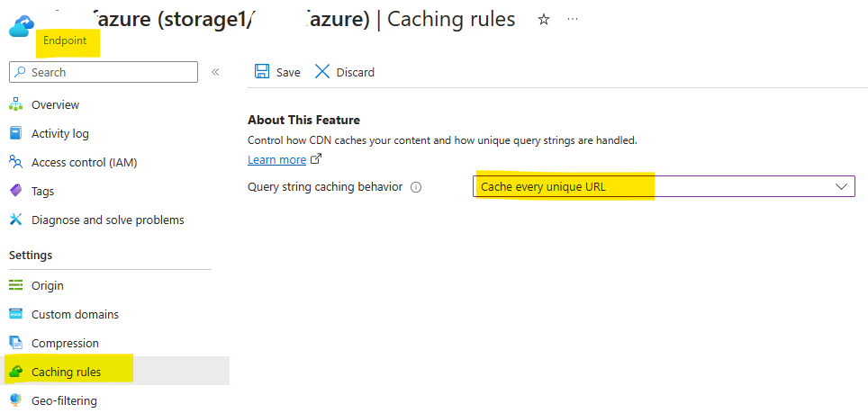Show info tooltip for query string caching

(416, 187)
